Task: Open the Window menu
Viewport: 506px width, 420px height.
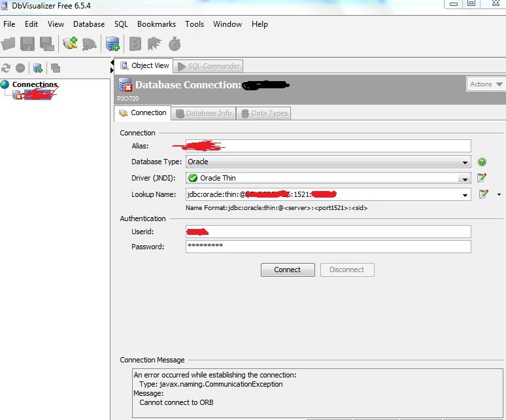Action: point(228,24)
